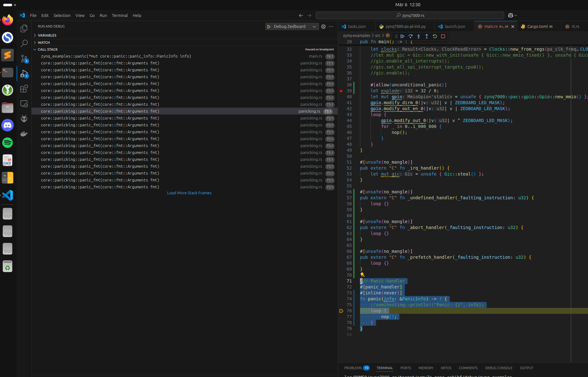The height and width of the screenshot is (377, 588).
Task: Open the Terminal menu
Action: [x=119, y=15]
